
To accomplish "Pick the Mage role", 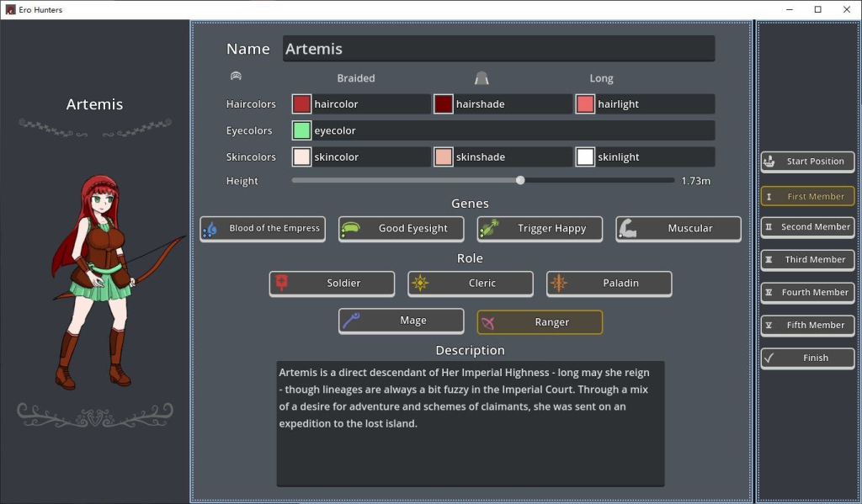I will [x=402, y=321].
